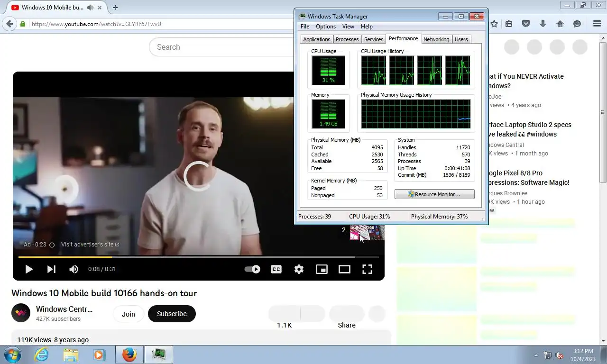Switch to the Applications tab

tap(317, 39)
